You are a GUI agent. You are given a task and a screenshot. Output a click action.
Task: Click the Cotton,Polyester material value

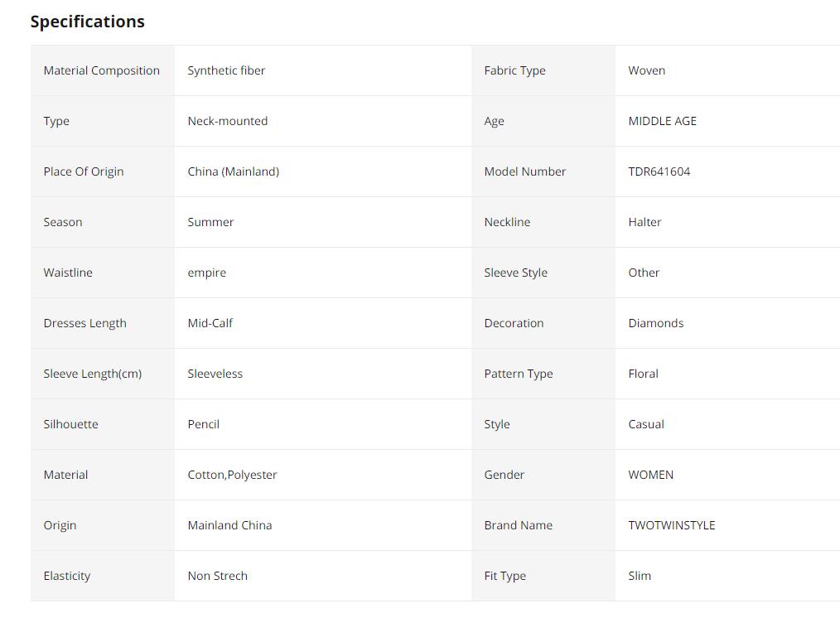(x=232, y=475)
